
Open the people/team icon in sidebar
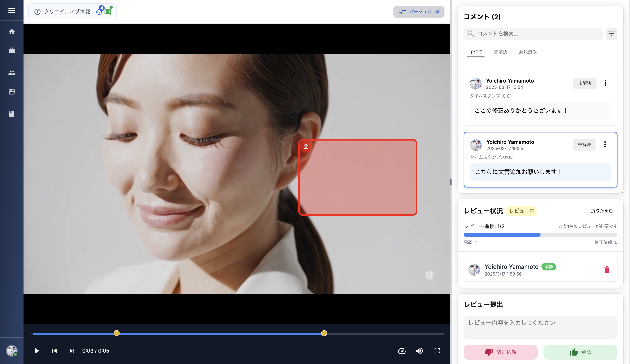(12, 73)
